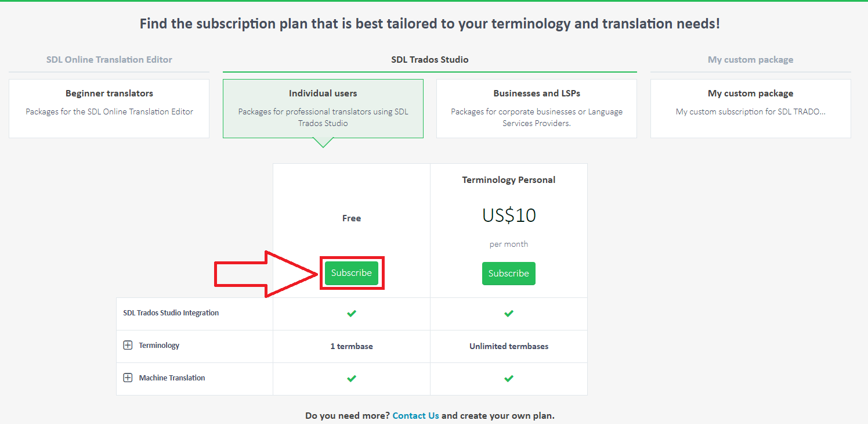The image size is (868, 424).
Task: Expand the Machine Translation row plus icon
Action: (128, 378)
